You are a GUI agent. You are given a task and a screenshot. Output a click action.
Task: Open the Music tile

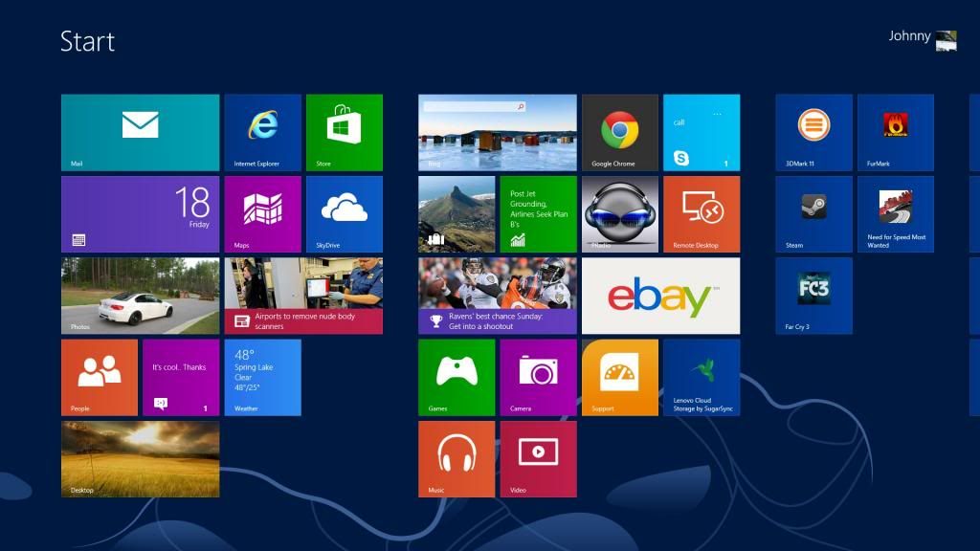457,459
